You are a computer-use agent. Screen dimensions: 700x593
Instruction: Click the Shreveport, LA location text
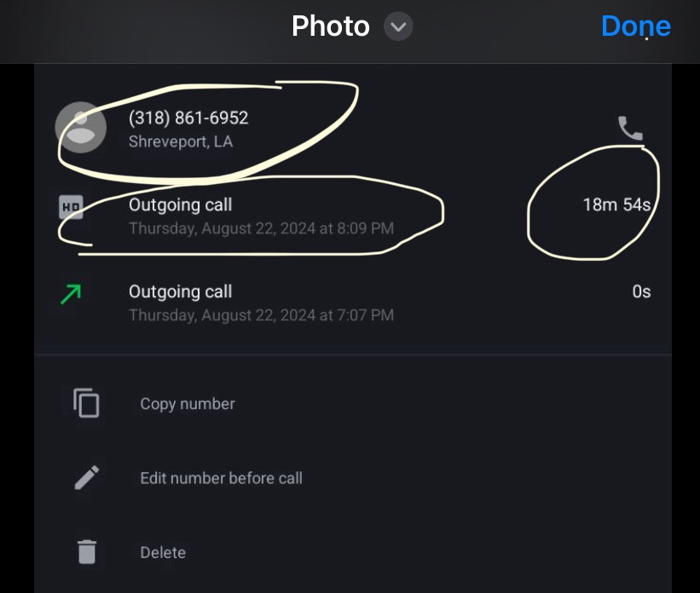coord(181,141)
